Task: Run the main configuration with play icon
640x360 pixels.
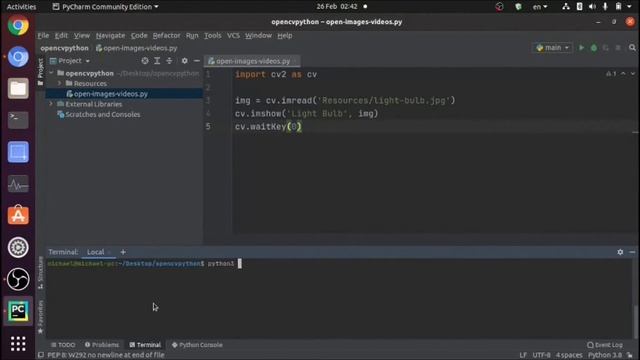Action: [x=581, y=48]
